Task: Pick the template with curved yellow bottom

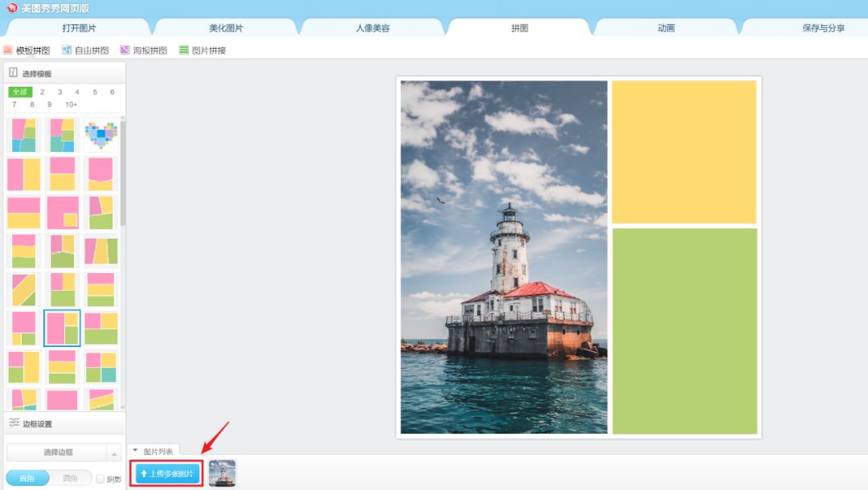Action: click(100, 174)
